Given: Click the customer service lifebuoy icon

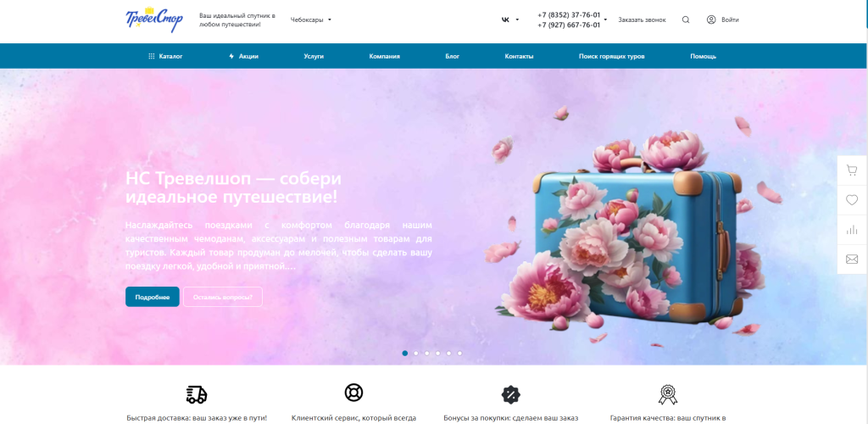Looking at the screenshot, I should [x=353, y=393].
